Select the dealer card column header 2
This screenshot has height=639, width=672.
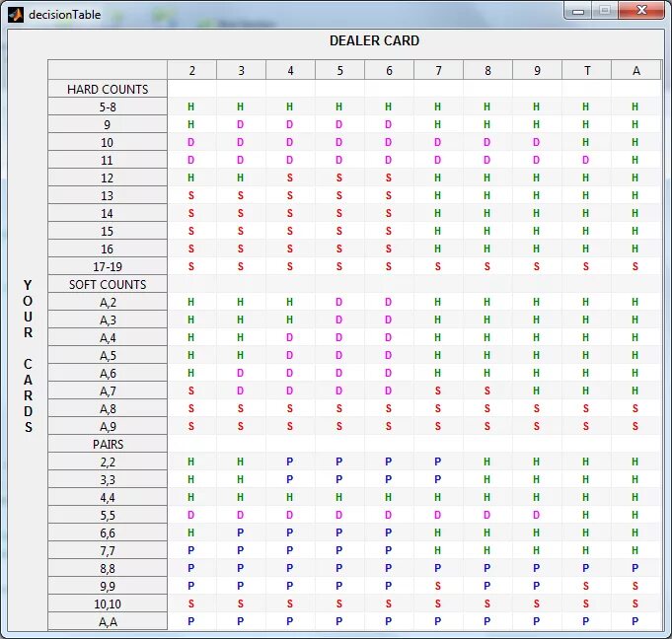pyautogui.click(x=192, y=70)
